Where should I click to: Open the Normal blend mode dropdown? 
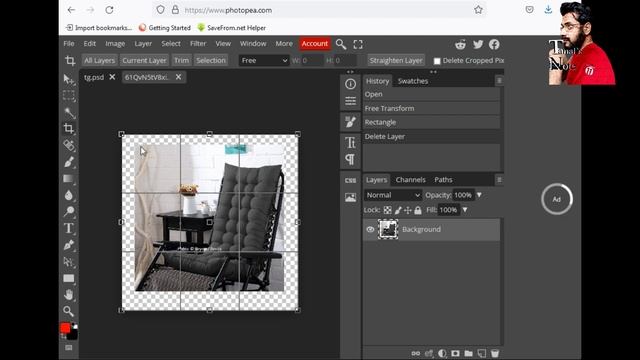coord(393,195)
